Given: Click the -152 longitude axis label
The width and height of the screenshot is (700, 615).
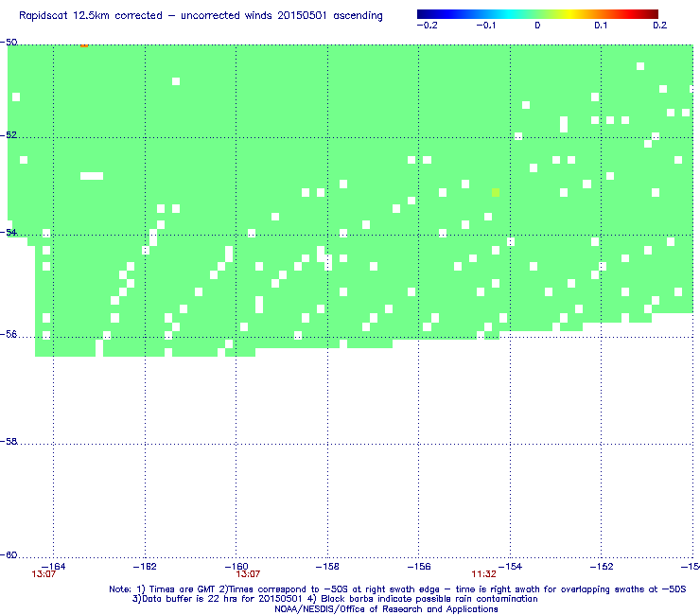Looking at the screenshot, I should [x=602, y=567].
